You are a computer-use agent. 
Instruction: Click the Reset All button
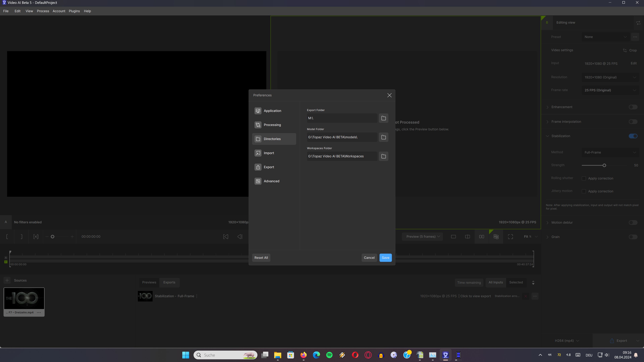pos(261,258)
